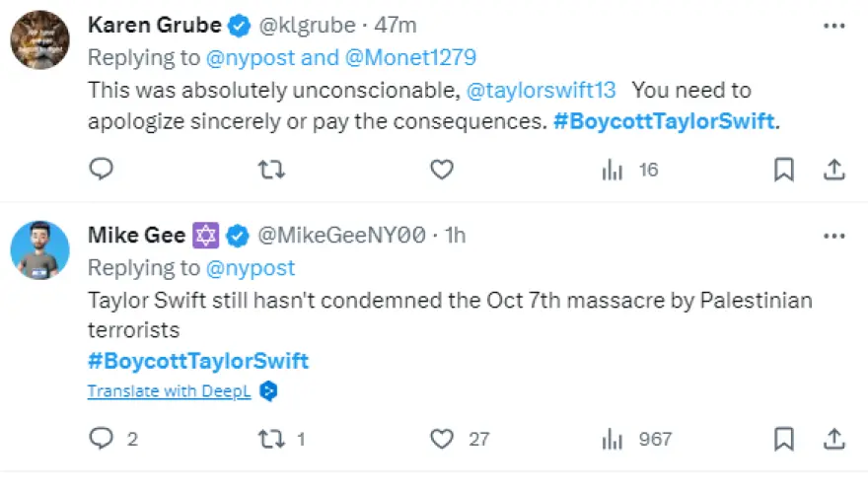Open Mike Gee's profile avatar
This screenshot has width=868, height=490.
pos(39,251)
